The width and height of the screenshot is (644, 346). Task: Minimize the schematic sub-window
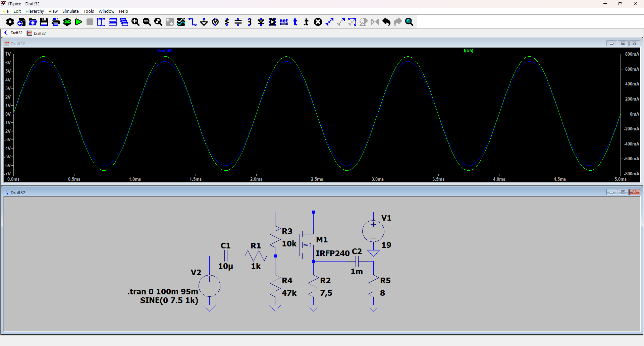611,192
